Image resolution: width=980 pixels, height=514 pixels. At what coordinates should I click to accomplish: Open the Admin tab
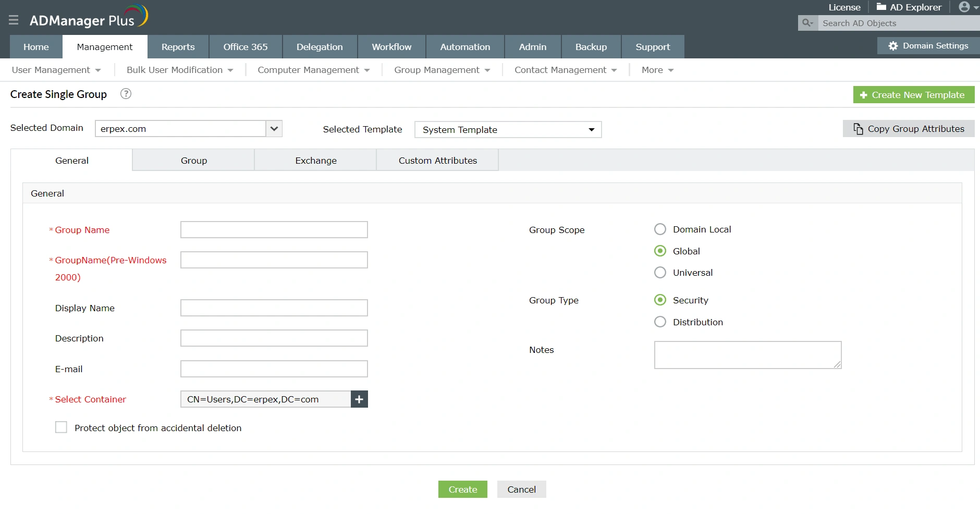point(533,47)
